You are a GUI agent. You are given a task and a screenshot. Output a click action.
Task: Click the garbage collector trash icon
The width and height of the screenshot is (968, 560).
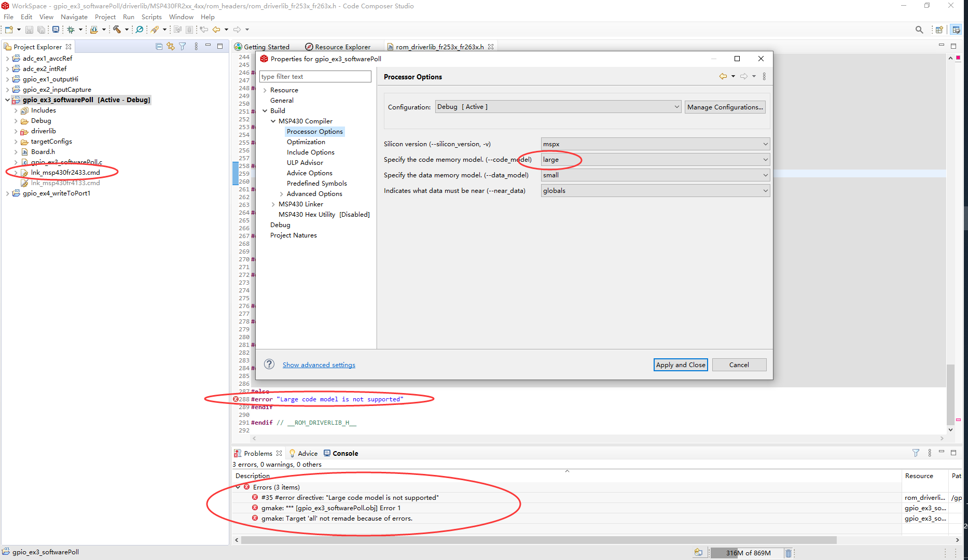pyautogui.click(x=788, y=553)
